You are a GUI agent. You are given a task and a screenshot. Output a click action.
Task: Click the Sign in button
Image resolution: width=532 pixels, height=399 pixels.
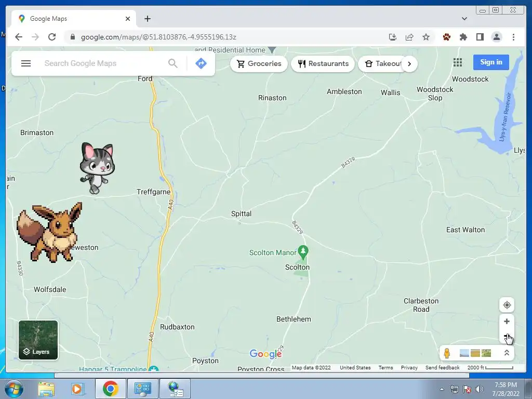pos(491,62)
